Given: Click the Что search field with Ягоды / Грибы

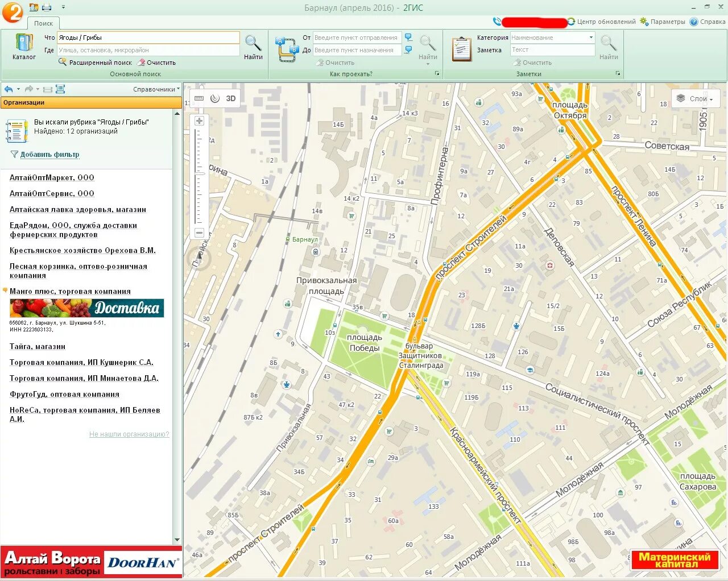Looking at the screenshot, I should (x=148, y=38).
